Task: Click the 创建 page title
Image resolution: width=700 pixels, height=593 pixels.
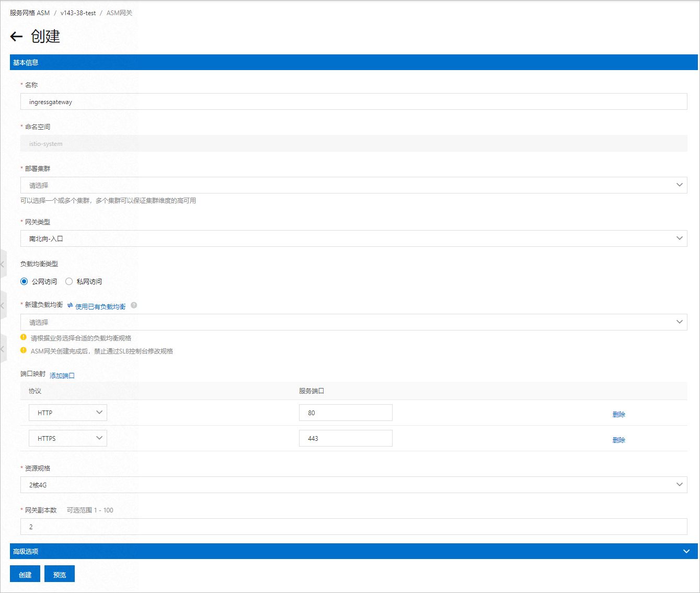Action: pyautogui.click(x=45, y=36)
